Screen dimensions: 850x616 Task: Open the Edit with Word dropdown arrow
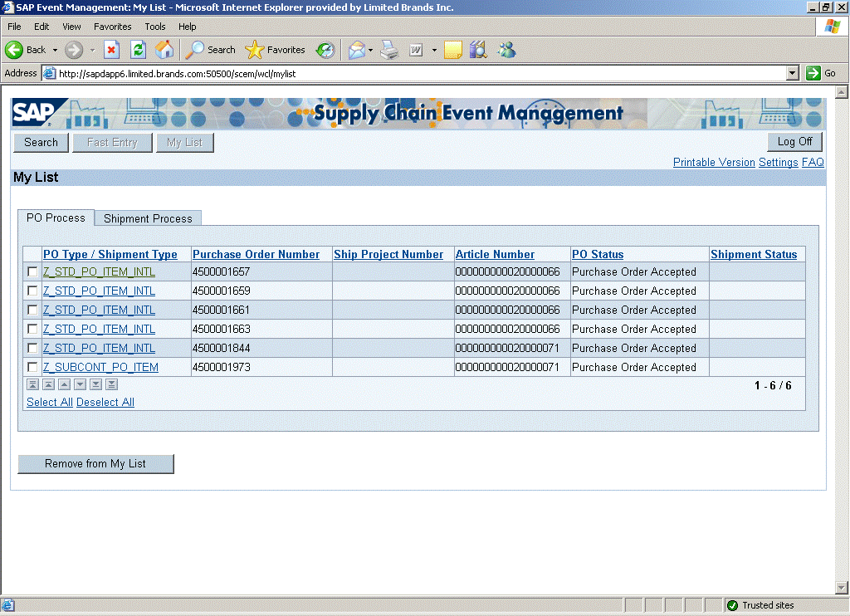point(434,50)
